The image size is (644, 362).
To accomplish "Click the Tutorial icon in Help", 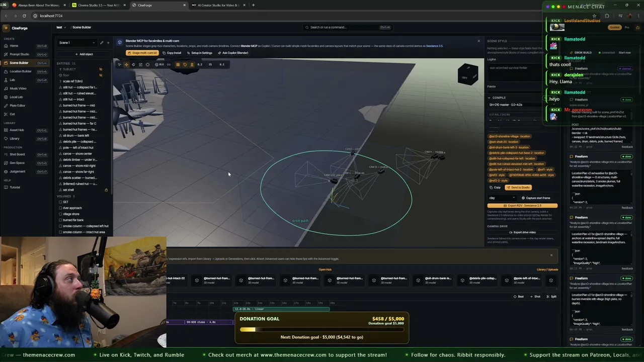I will (6, 188).
